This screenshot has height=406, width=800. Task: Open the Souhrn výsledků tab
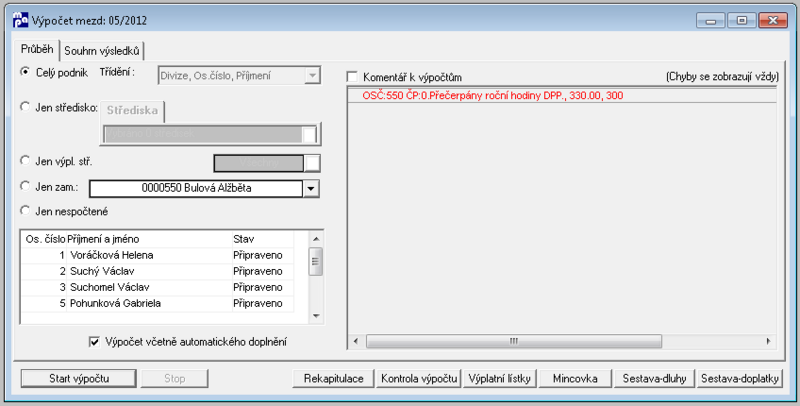(x=102, y=51)
